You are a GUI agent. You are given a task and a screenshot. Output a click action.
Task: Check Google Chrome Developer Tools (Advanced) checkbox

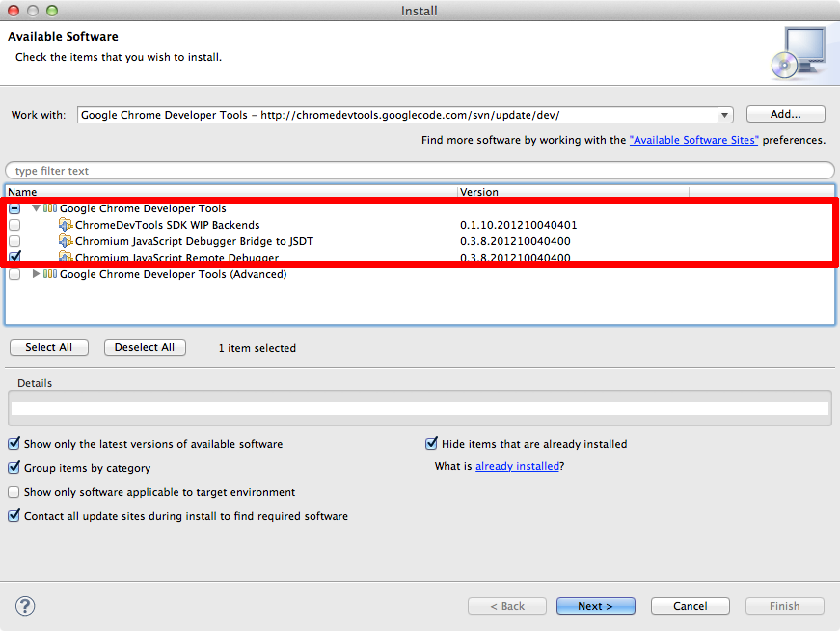14,274
